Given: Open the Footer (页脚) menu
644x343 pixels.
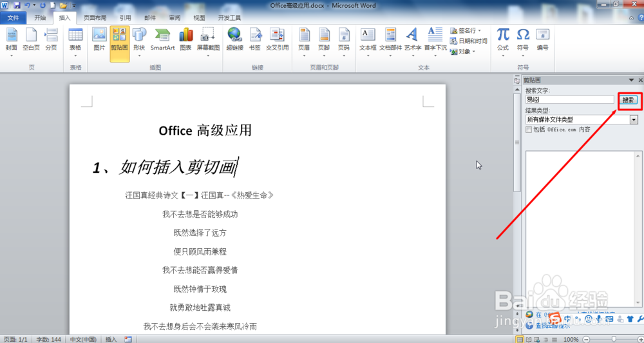Looking at the screenshot, I should (324, 41).
